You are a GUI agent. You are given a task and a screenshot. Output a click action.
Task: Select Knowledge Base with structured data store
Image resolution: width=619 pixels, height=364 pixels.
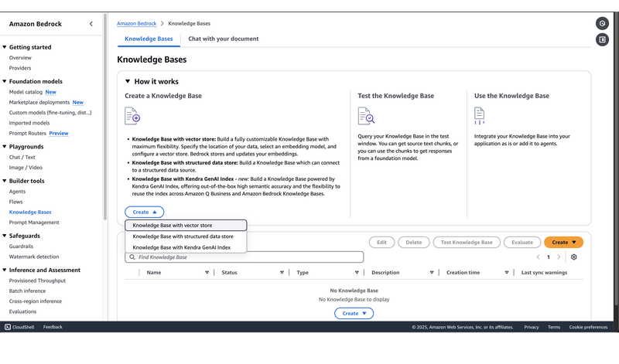(x=186, y=236)
